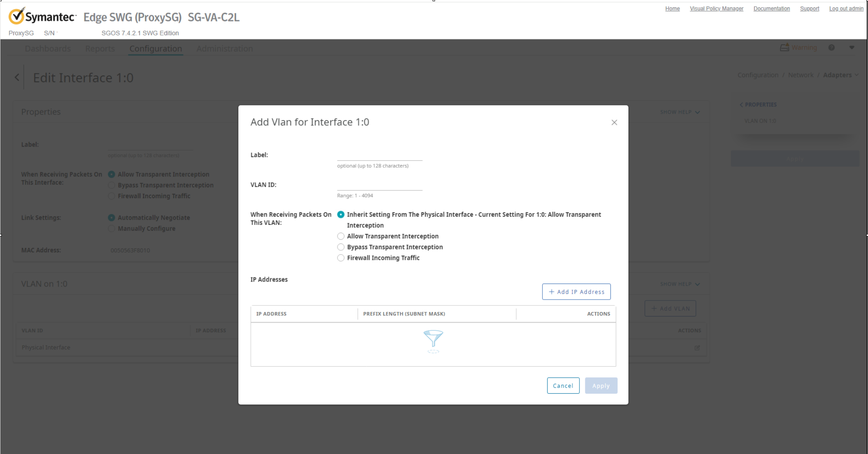Click the Symantec logo
Viewport: 868px width, 454px height.
coord(42,17)
